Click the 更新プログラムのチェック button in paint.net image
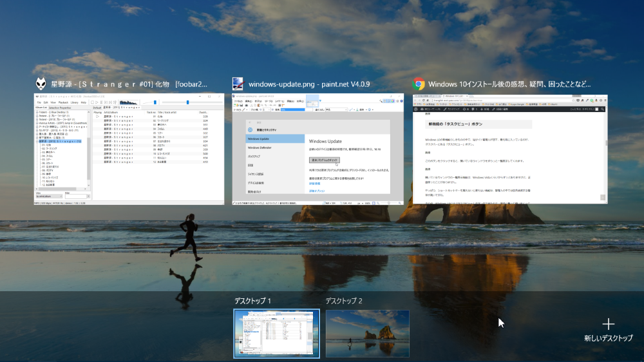Viewport: 644px width, 362px height. tap(324, 159)
